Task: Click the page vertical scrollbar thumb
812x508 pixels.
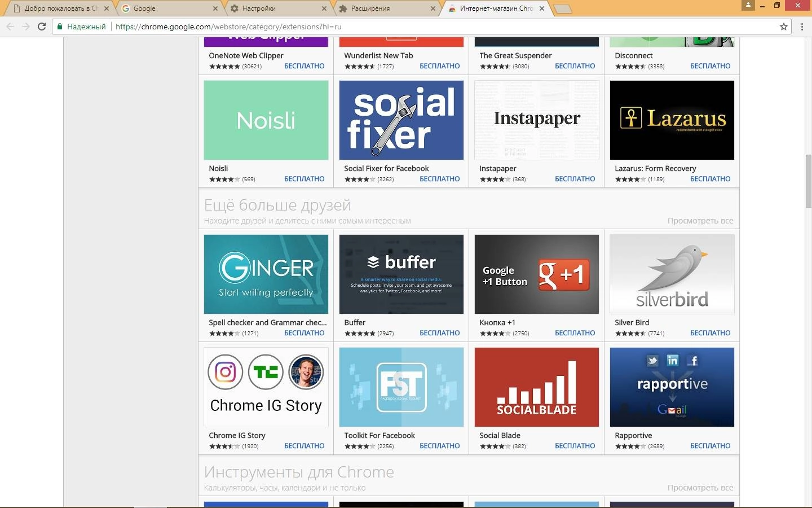Action: tap(808, 181)
